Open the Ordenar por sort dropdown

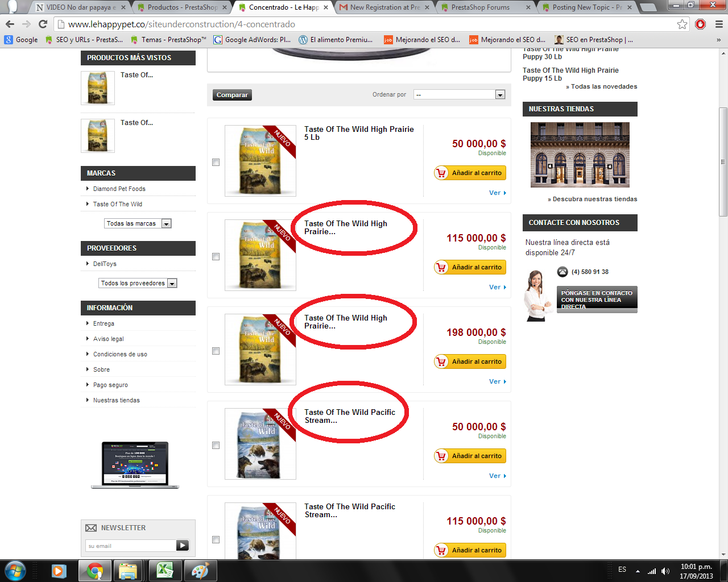tap(460, 94)
